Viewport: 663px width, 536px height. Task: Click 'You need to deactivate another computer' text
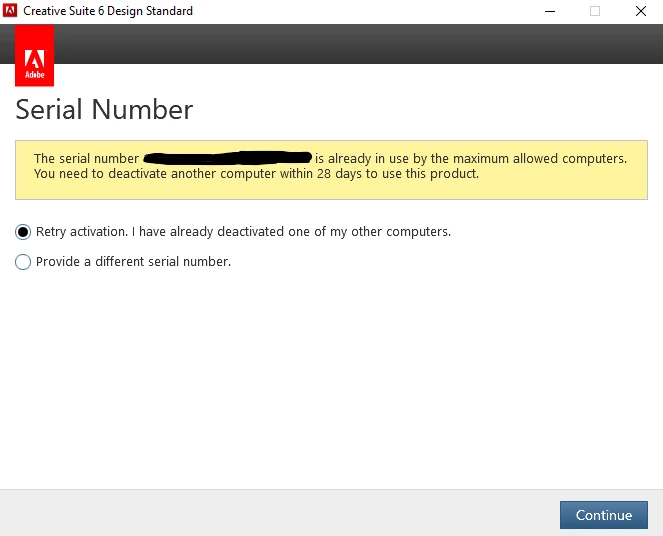(x=155, y=174)
